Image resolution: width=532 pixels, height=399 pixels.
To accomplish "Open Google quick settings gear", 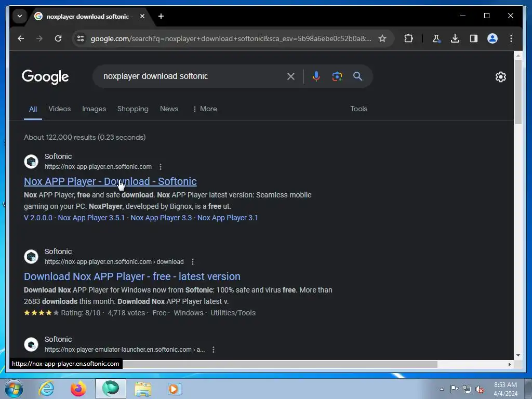I will (x=501, y=77).
